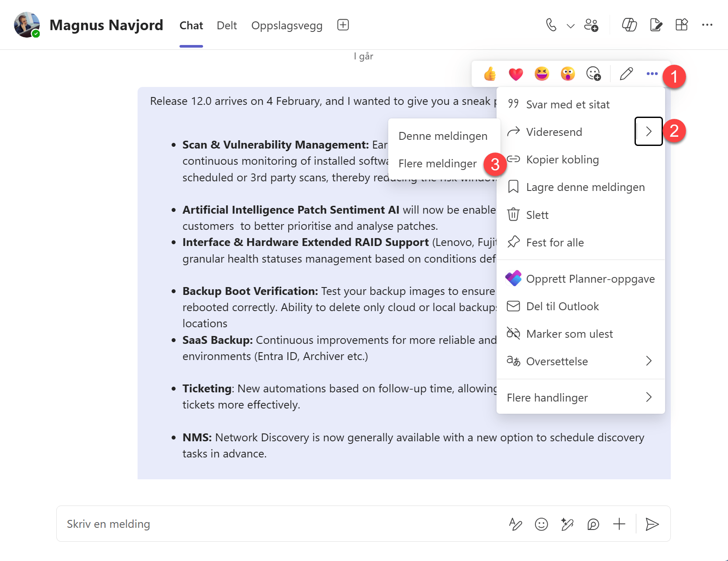The image size is (728, 561).
Task: Send the message with the send arrow
Action: tap(652, 524)
